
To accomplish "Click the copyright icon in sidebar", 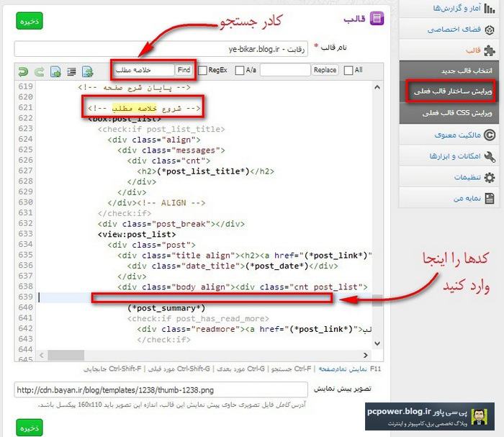I will click(x=490, y=135).
